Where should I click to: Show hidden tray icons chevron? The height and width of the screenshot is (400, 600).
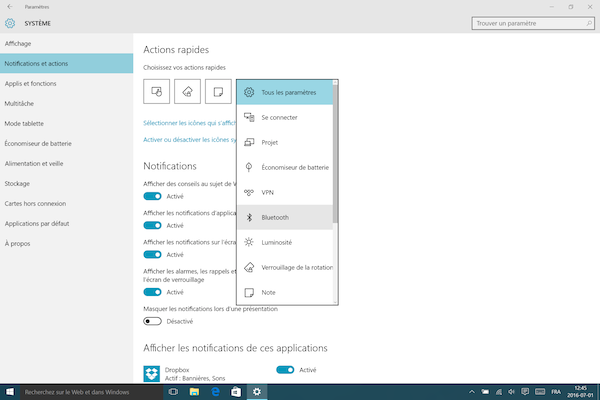tap(472, 392)
